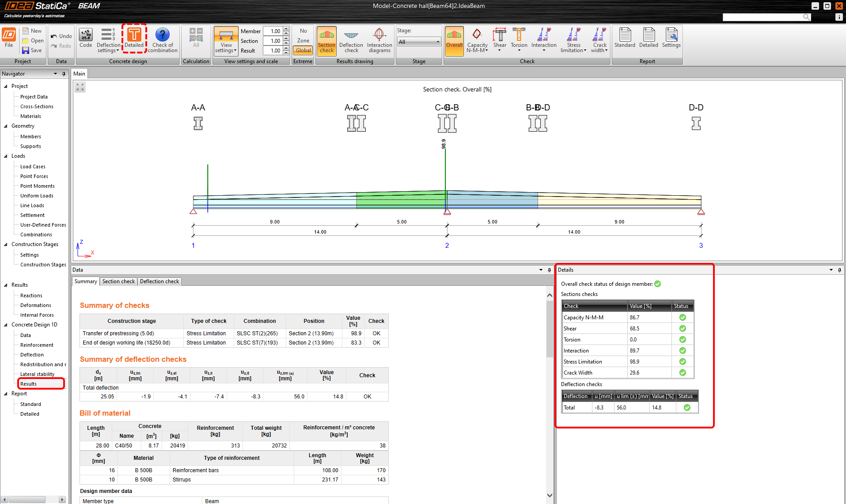Image resolution: width=846 pixels, height=504 pixels.
Task: Collapse the Loads tree node
Action: [6, 156]
